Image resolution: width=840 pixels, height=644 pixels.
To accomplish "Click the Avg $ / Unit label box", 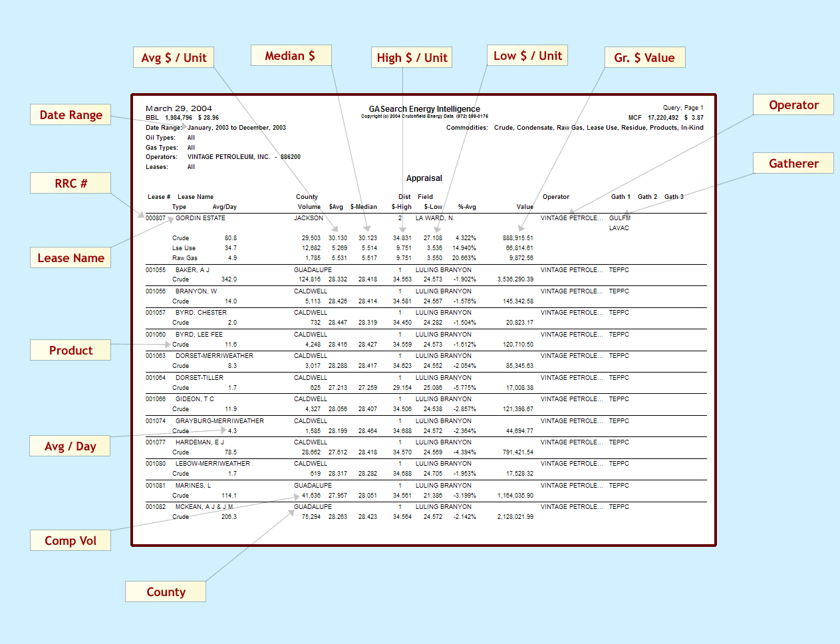I will 174,58.
